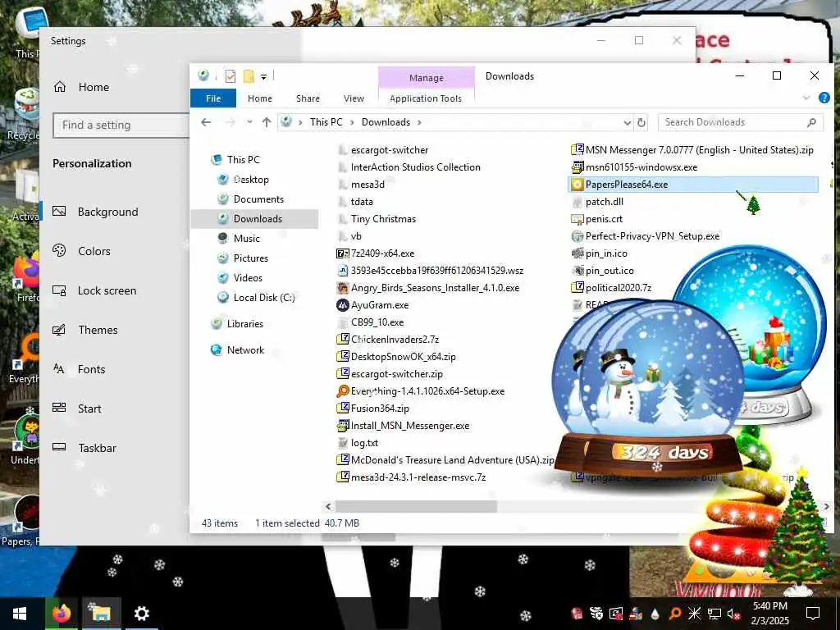840x630 pixels.
Task: Open the Windows Start button
Action: pyautogui.click(x=20, y=614)
